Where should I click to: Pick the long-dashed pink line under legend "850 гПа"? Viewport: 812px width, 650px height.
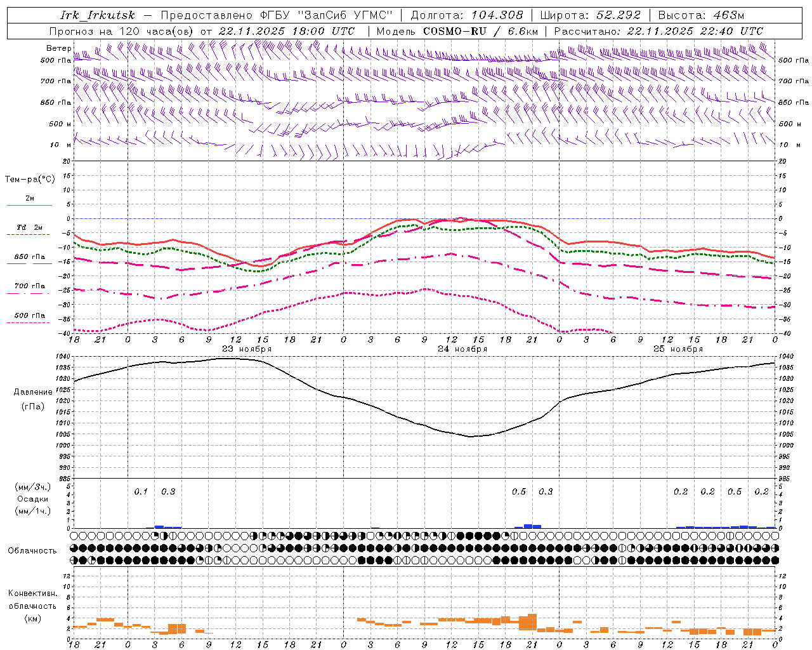[x=29, y=264]
